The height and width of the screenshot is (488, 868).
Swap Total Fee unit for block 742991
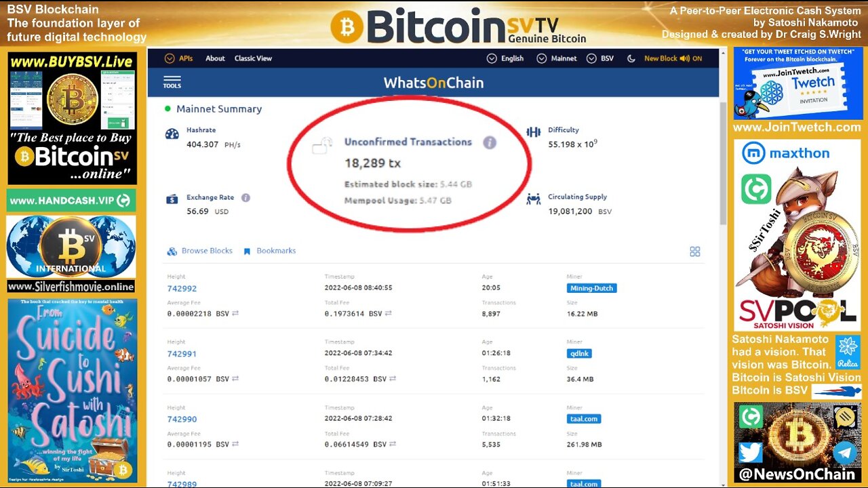coord(393,379)
